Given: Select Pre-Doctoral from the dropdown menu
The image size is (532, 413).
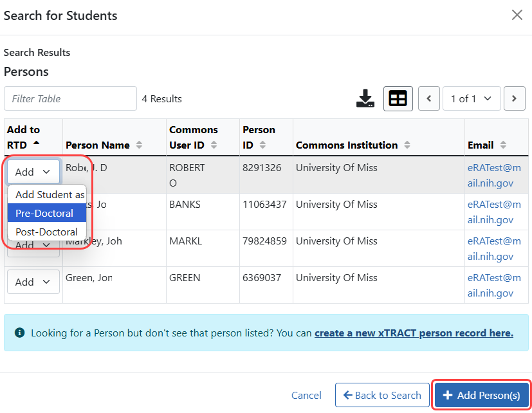Looking at the screenshot, I should pyautogui.click(x=44, y=213).
